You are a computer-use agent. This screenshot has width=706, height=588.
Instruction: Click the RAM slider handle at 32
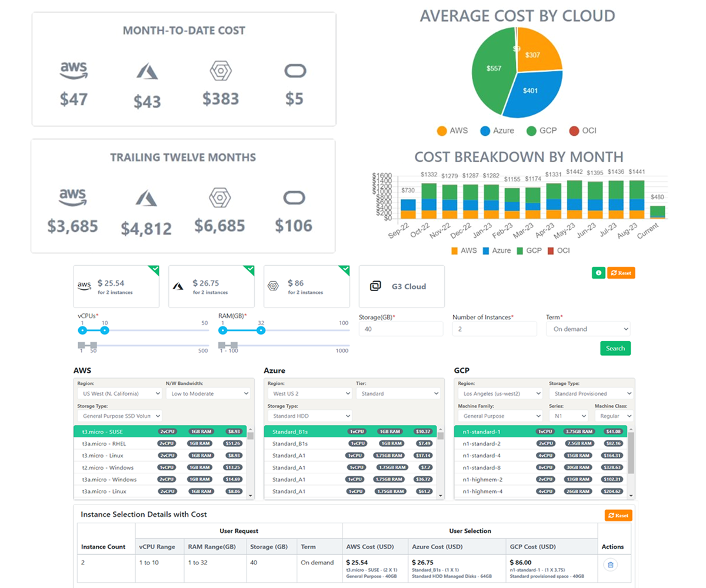click(261, 330)
